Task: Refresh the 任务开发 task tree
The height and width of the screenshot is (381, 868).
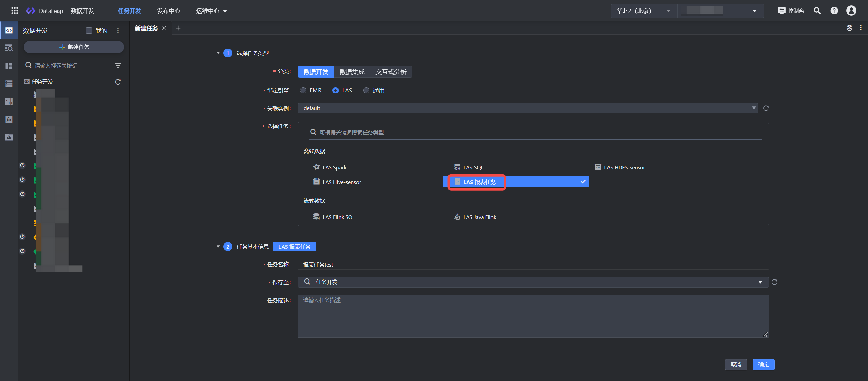Action: click(118, 82)
